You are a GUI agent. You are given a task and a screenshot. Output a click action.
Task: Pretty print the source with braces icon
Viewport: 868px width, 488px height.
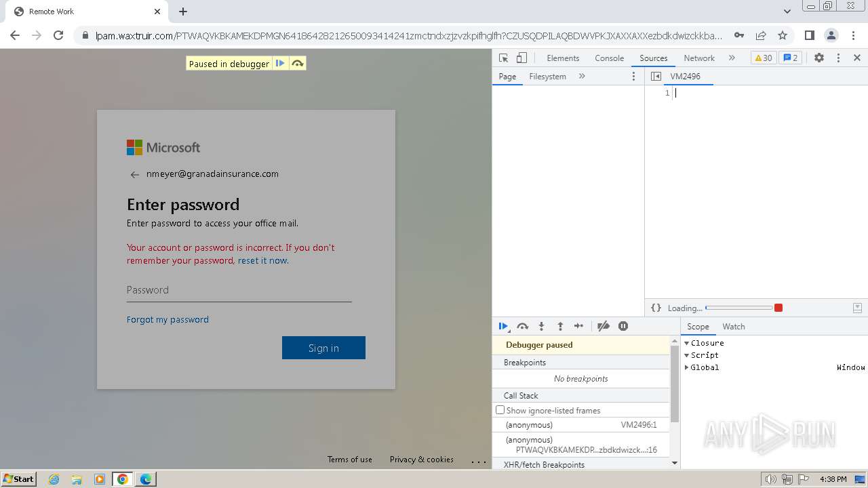pos(656,308)
